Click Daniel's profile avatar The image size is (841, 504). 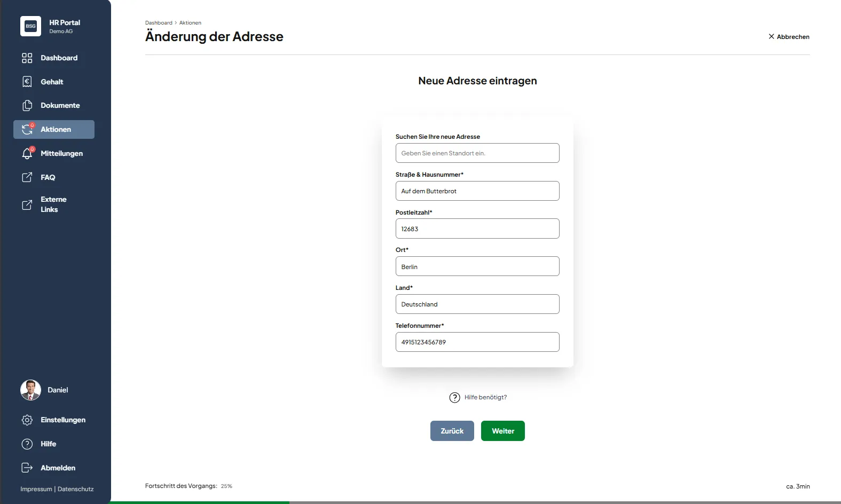(30, 390)
